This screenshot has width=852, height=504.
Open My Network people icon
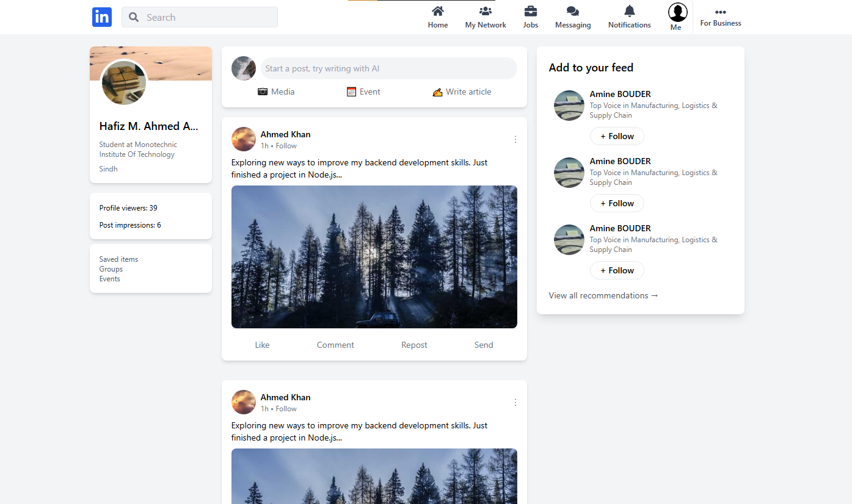(x=486, y=11)
